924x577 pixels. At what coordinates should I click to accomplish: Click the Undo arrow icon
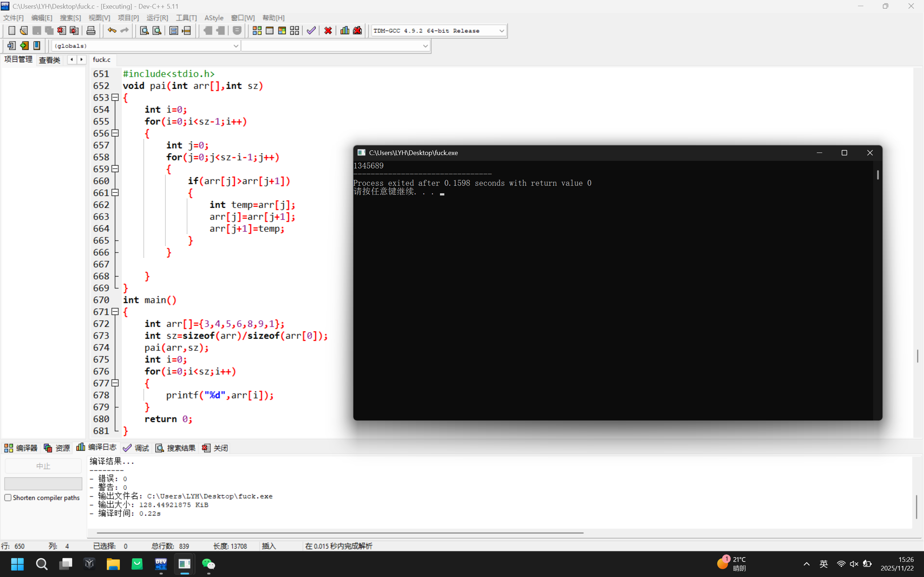[x=112, y=31]
